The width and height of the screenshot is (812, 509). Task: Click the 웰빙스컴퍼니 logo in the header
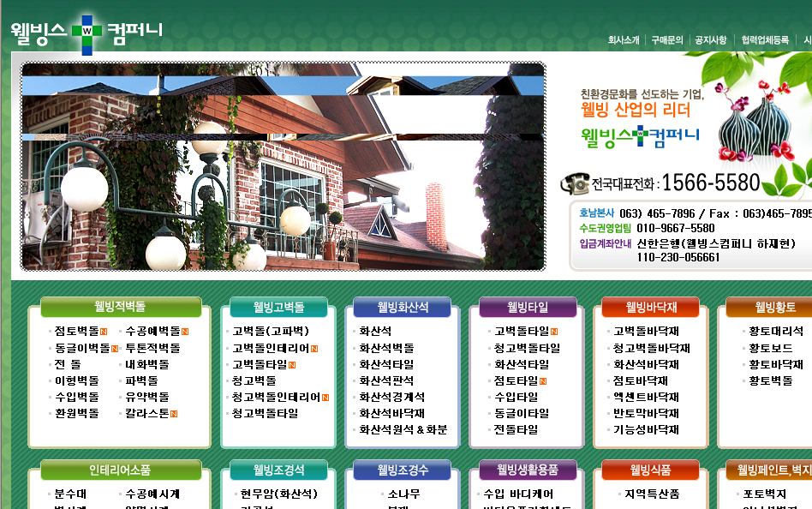coord(86,32)
